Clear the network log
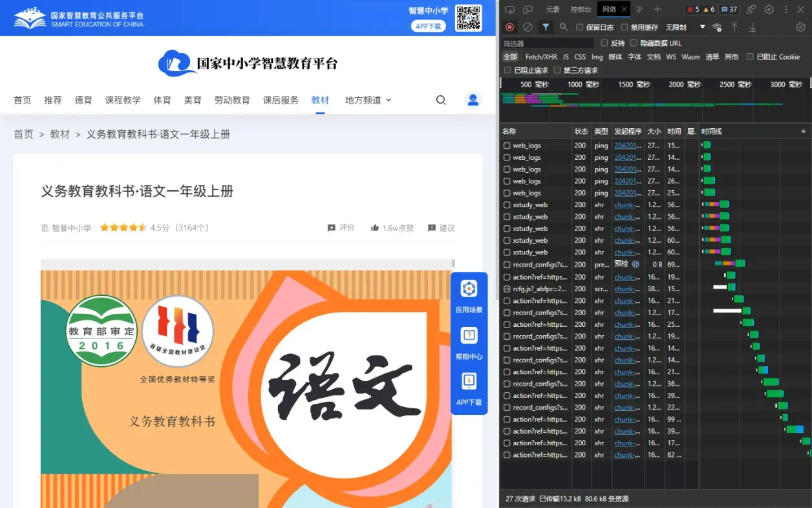This screenshot has width=812, height=508. (528, 27)
